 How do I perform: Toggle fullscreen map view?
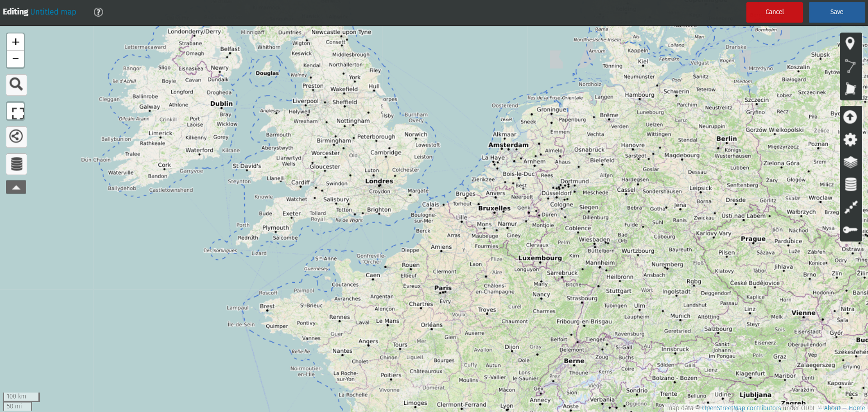[16, 111]
